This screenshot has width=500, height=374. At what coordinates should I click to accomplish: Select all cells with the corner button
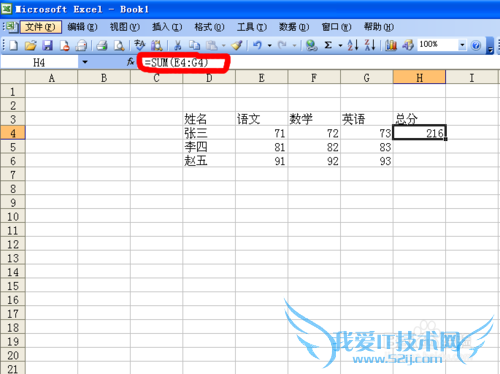coord(13,77)
